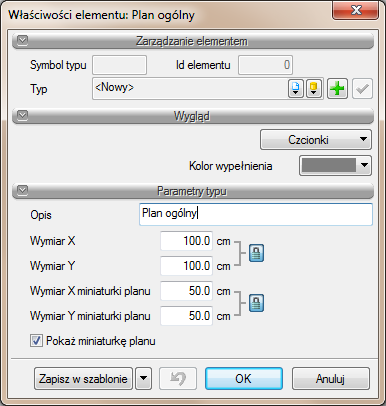Click the Id elementu field
Image resolution: width=386 pixels, height=406 pixels.
265,65
